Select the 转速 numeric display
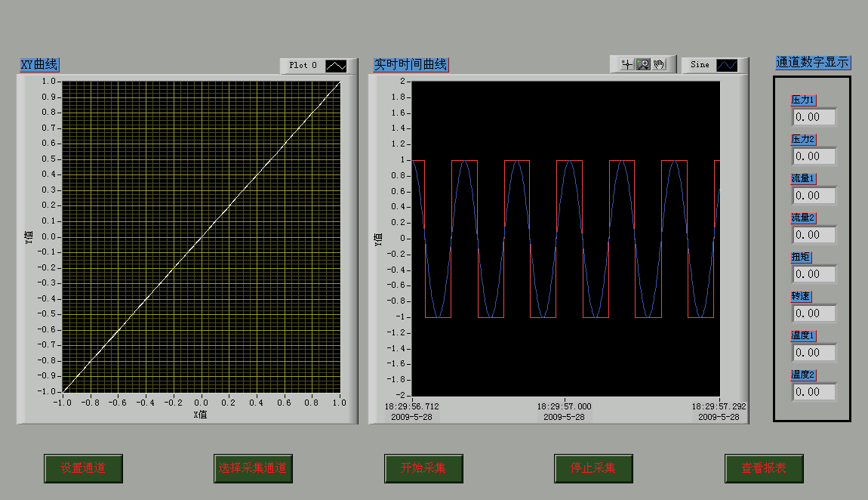 [814, 313]
